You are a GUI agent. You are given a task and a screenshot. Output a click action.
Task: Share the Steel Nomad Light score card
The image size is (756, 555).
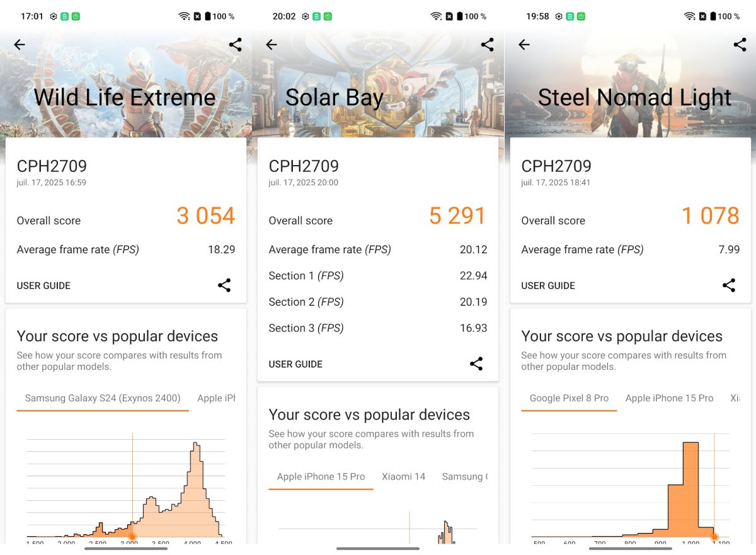pyautogui.click(x=729, y=285)
